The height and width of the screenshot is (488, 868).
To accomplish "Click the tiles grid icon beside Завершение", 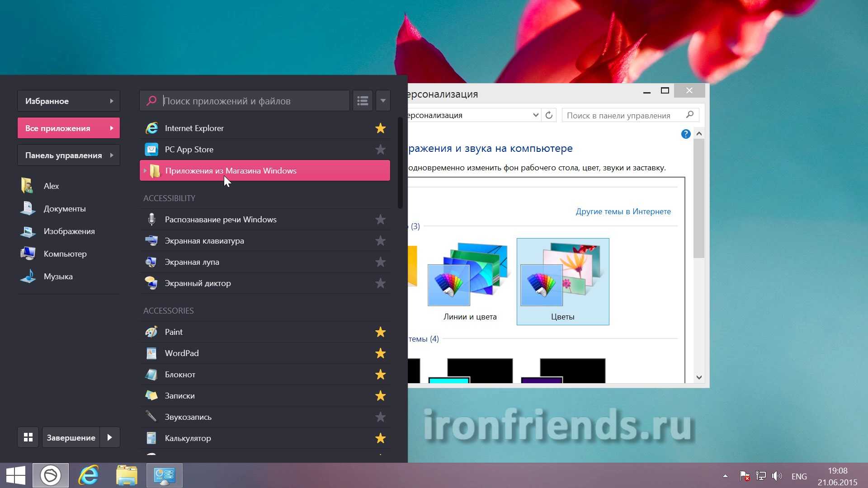I will coord(28,437).
